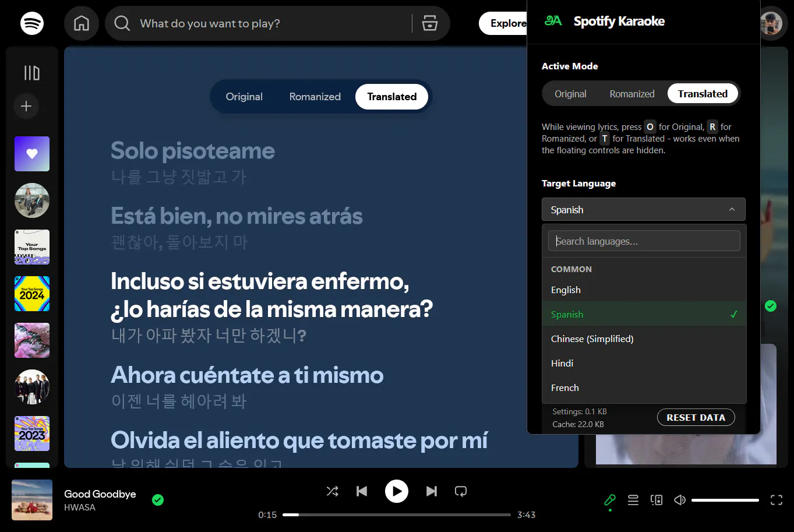Set Active Mode to Original in panel

(570, 94)
